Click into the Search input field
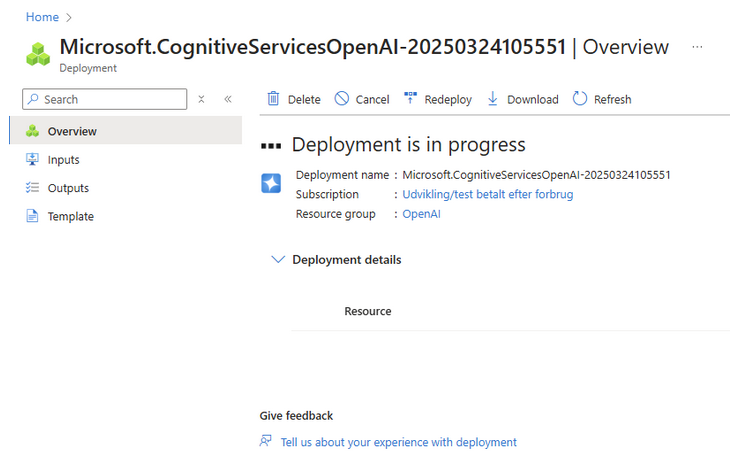The image size is (743, 465). click(x=112, y=99)
